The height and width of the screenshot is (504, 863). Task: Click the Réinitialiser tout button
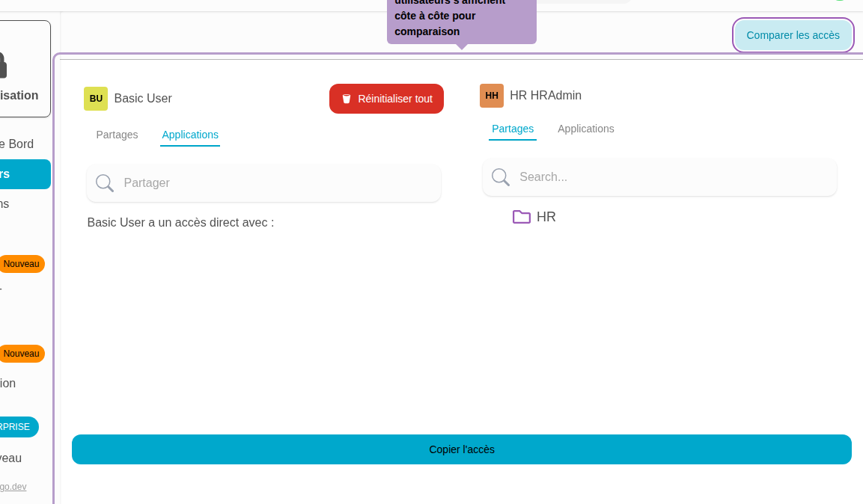pos(386,98)
